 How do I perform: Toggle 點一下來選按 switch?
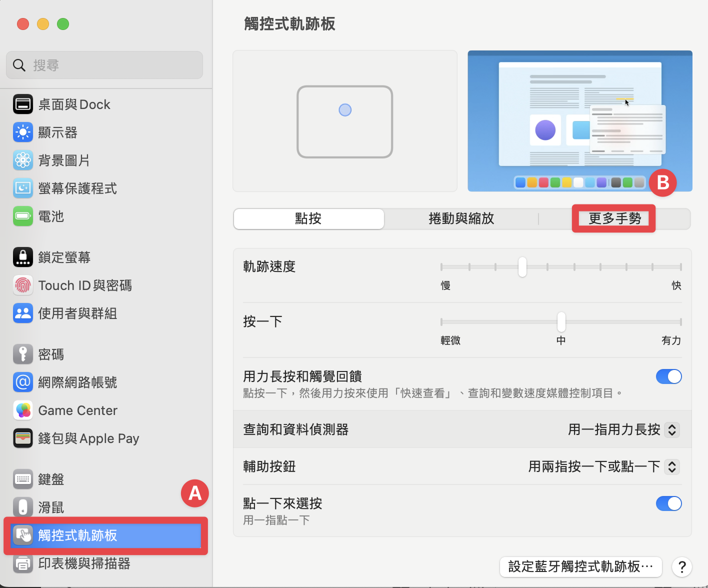pyautogui.click(x=668, y=503)
